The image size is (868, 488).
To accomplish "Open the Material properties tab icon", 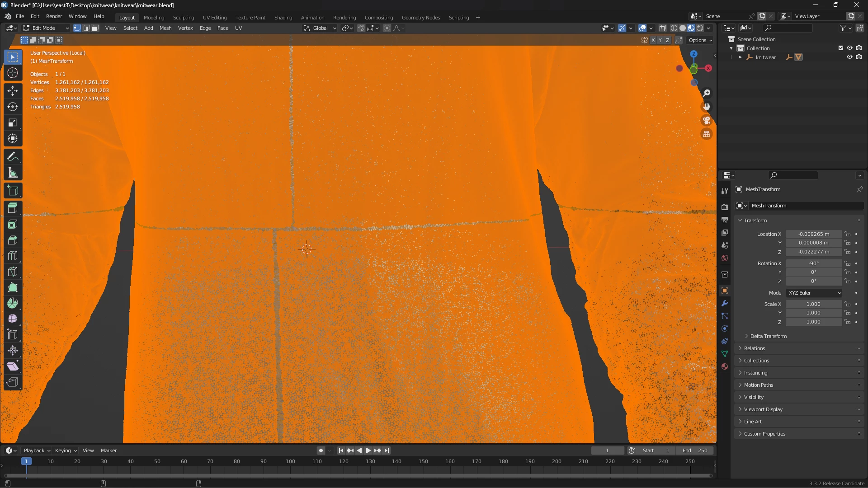I will (725, 366).
